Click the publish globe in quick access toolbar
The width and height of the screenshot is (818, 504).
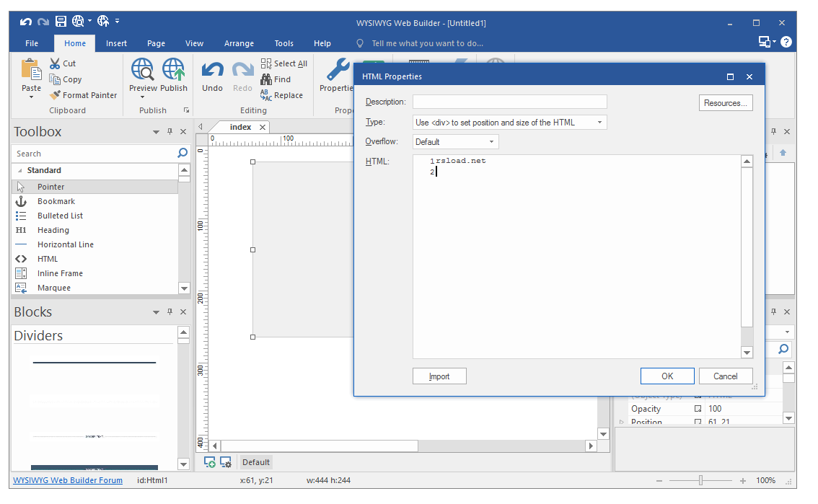pos(103,22)
